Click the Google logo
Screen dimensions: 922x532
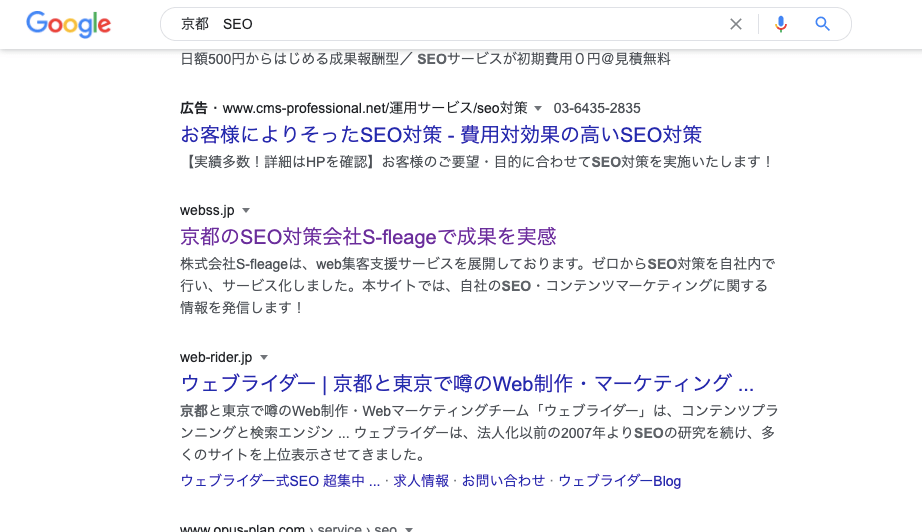pos(68,24)
